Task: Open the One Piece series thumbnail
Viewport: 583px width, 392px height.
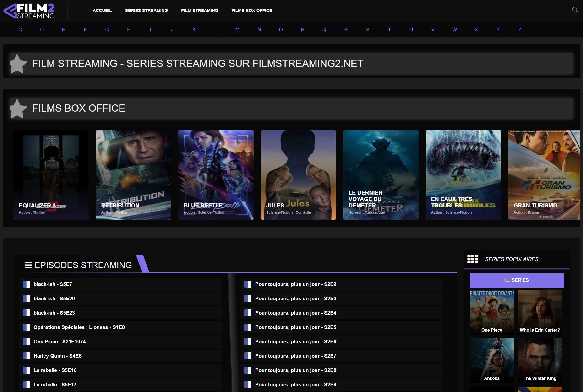Action: point(492,312)
